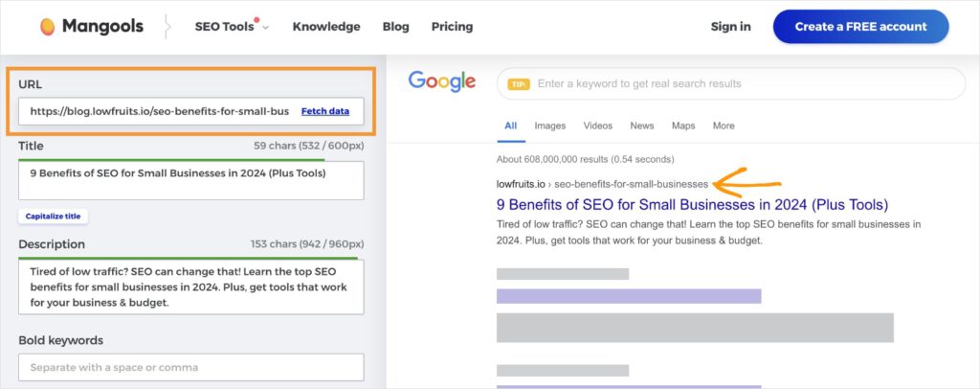This screenshot has height=389, width=980.
Task: Click the Sign in link
Action: coord(730,27)
